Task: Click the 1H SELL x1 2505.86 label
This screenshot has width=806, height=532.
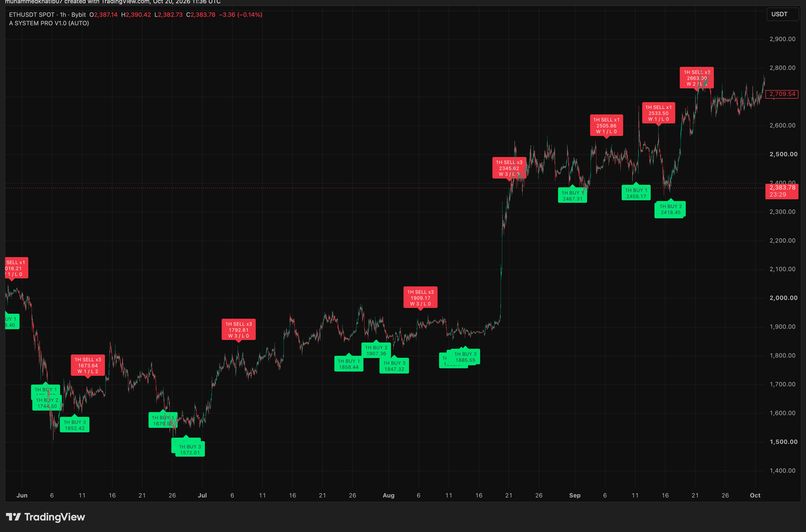Action: point(606,125)
